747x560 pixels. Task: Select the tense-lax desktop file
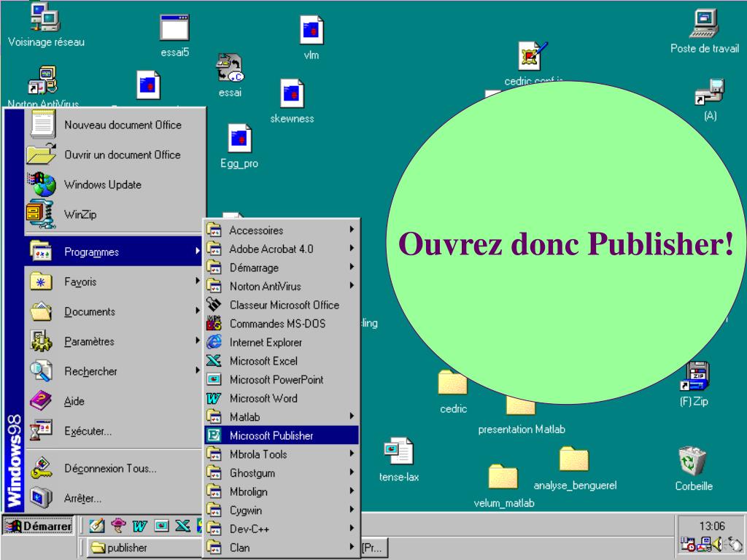coord(399,459)
